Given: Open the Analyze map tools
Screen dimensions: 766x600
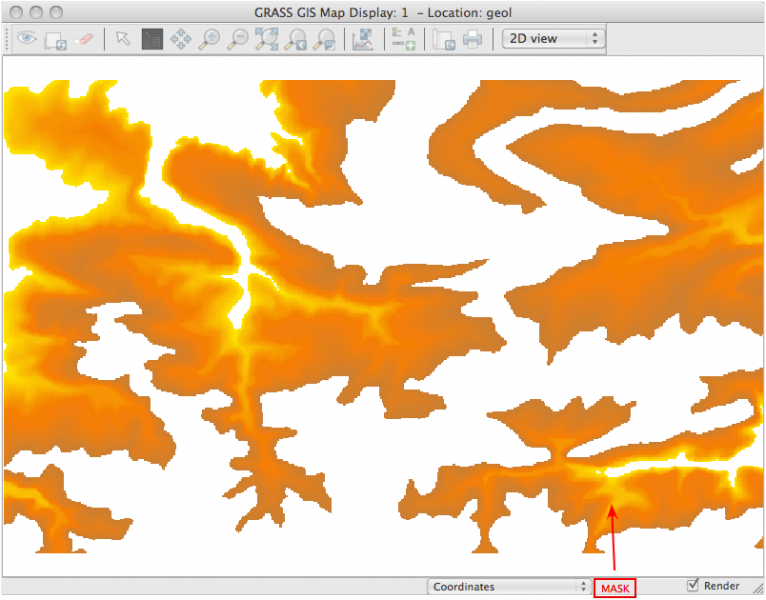Looking at the screenshot, I should point(362,39).
